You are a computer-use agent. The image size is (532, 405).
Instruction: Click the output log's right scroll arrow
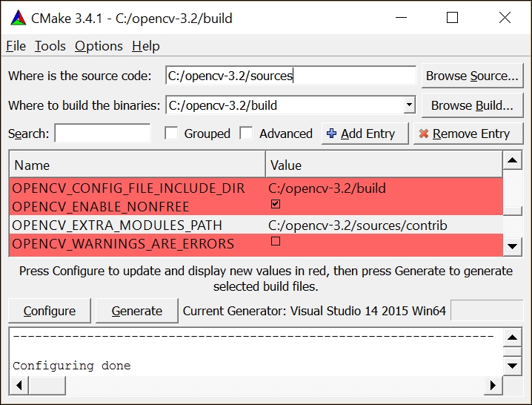click(x=493, y=385)
